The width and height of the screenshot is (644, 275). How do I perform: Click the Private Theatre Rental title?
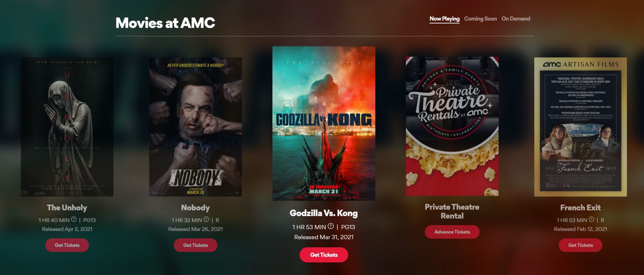pyautogui.click(x=452, y=211)
